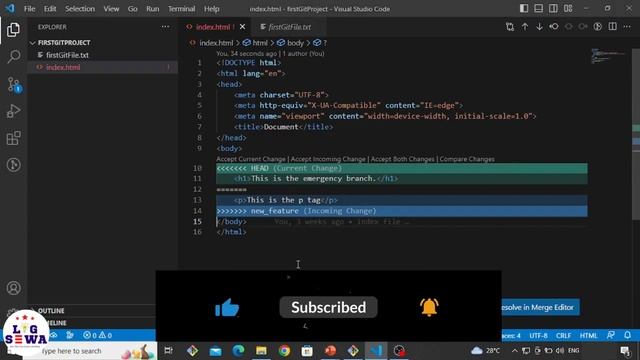The width and height of the screenshot is (640, 360).
Task: Change the CRLF end of line sequence
Action: click(564, 336)
